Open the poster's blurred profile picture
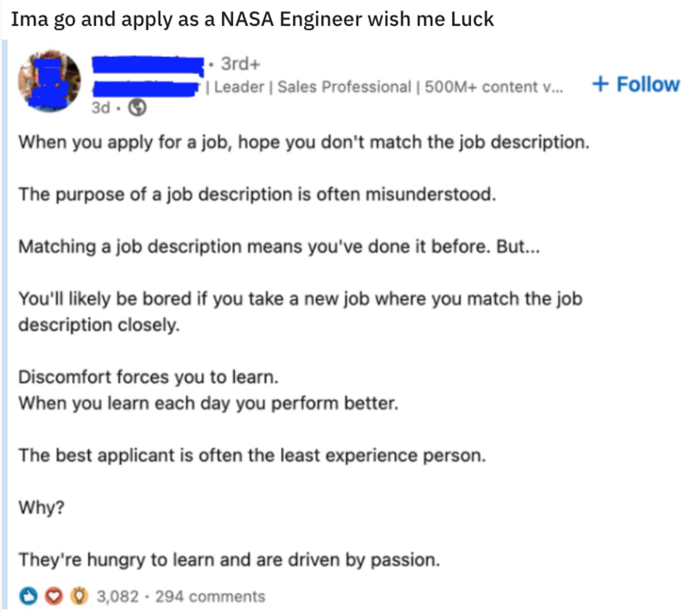Screen dimensions: 683x616 [49, 81]
